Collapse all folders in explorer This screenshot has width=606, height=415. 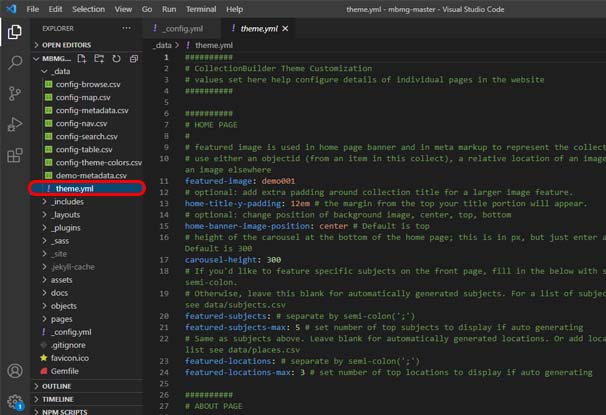(x=131, y=59)
